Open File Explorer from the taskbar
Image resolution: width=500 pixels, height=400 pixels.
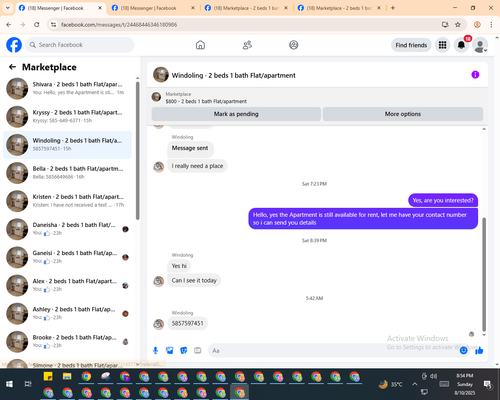(67, 376)
